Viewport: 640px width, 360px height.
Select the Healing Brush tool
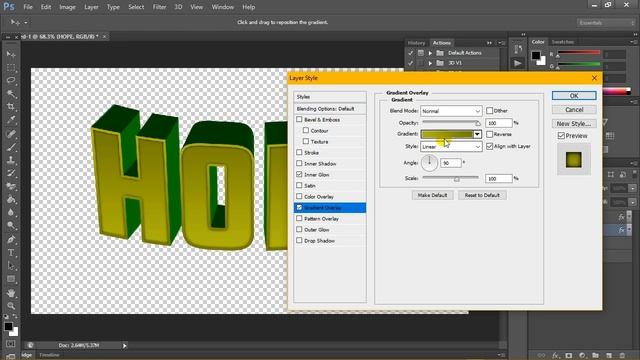click(11, 133)
